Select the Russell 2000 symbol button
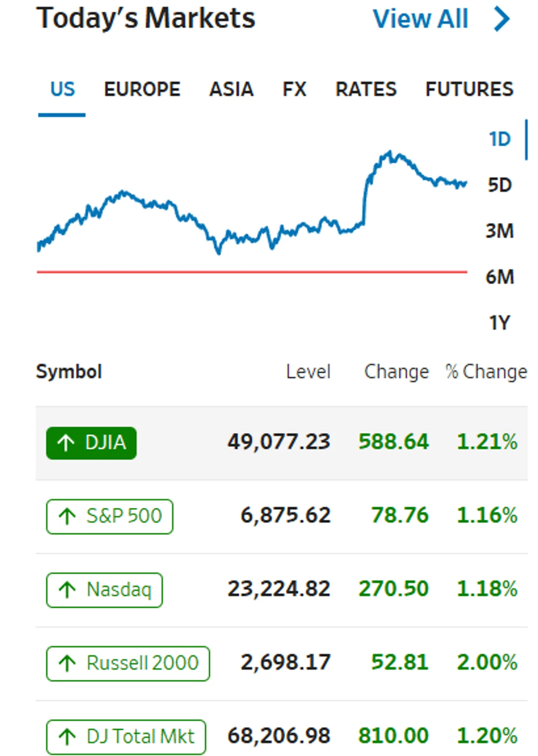538x756 pixels. 128,663
